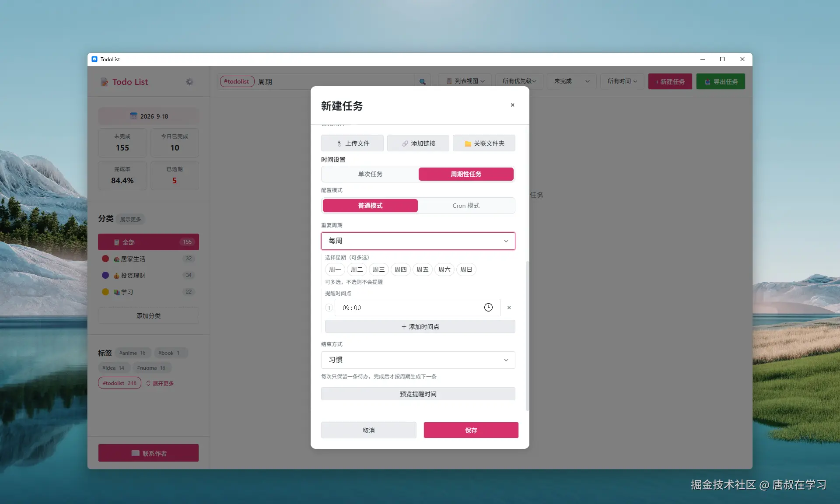Click the 添加分类 button
Screen dimensions: 840x504
click(148, 316)
